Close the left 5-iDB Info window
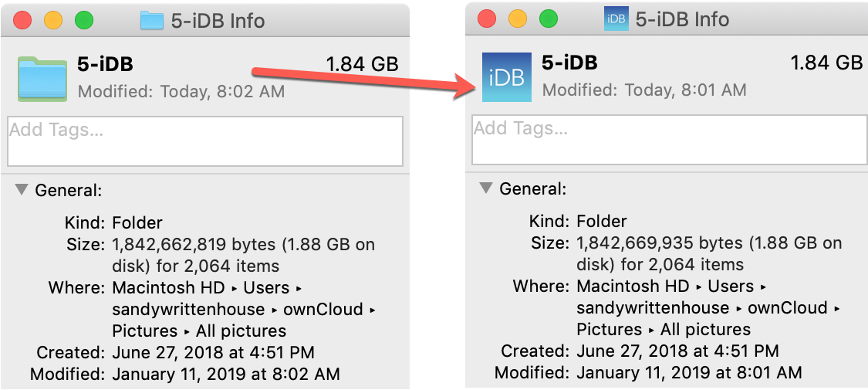The height and width of the screenshot is (390, 868). pyautogui.click(x=22, y=21)
